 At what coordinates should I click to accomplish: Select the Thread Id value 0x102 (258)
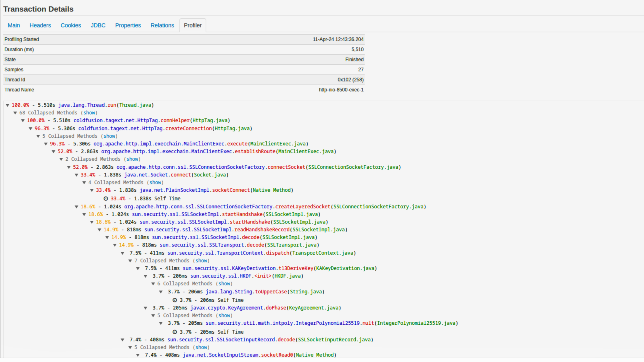click(350, 80)
